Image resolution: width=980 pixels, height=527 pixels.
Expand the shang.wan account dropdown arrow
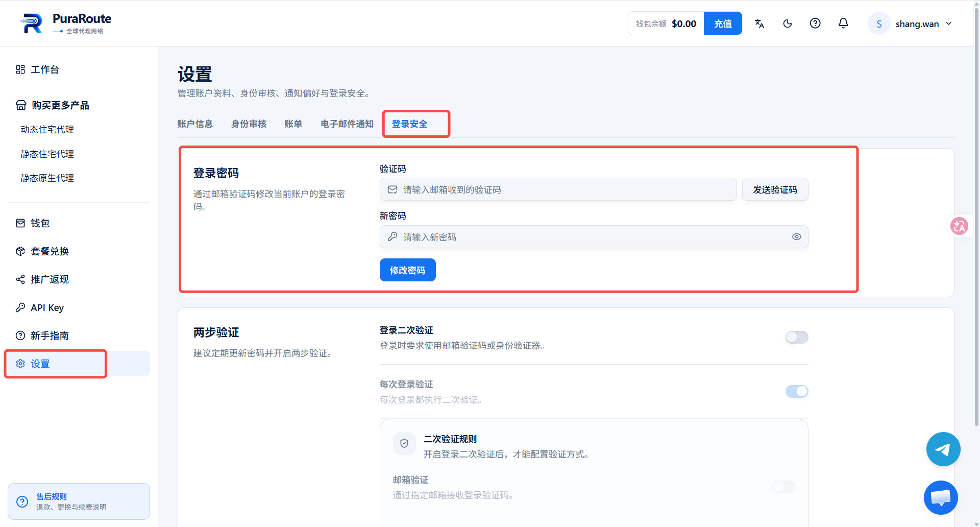click(949, 23)
